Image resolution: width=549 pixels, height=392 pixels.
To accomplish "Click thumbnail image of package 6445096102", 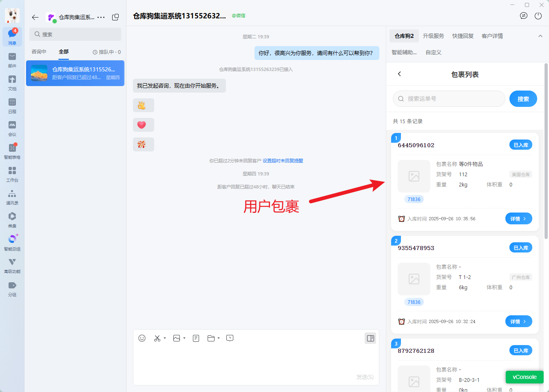I will pos(414,176).
